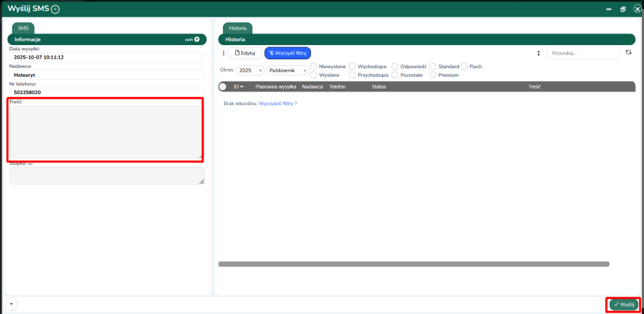
Task: Restore the window using the title bar icon
Action: [623, 9]
